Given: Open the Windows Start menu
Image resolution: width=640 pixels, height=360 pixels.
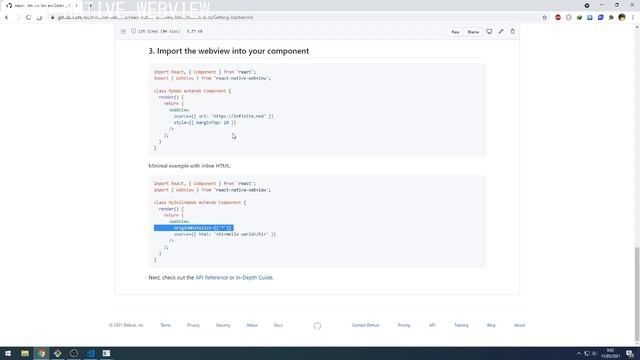Looking at the screenshot, I should pos(8,353).
